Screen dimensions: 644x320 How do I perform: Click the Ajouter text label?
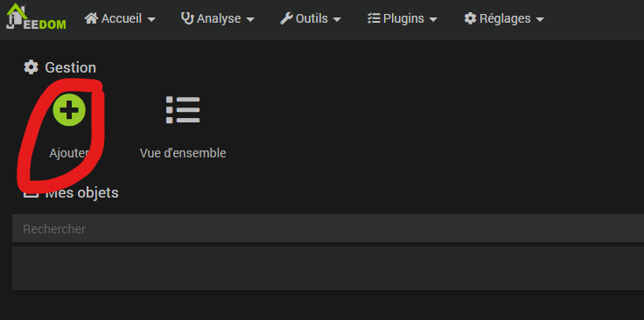[69, 153]
